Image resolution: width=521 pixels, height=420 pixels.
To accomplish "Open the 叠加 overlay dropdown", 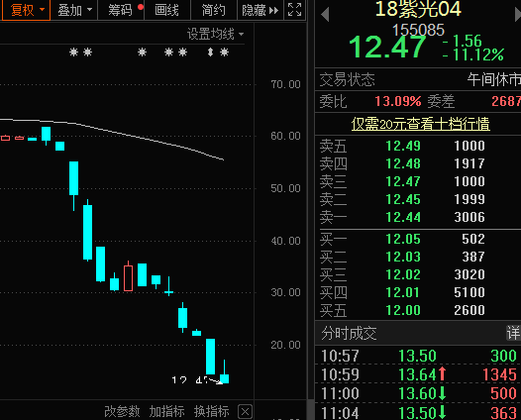I will pyautogui.click(x=74, y=10).
